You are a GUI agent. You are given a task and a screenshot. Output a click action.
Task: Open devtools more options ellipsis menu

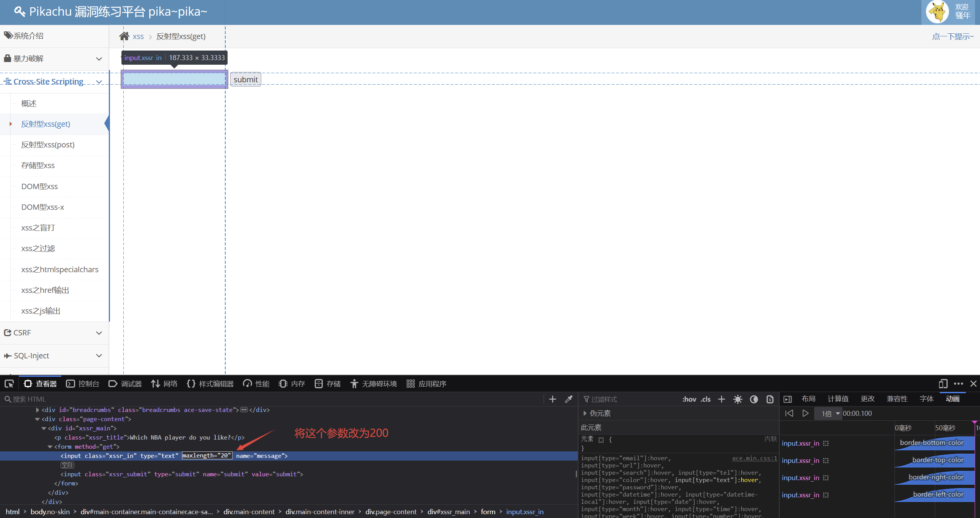coord(959,384)
